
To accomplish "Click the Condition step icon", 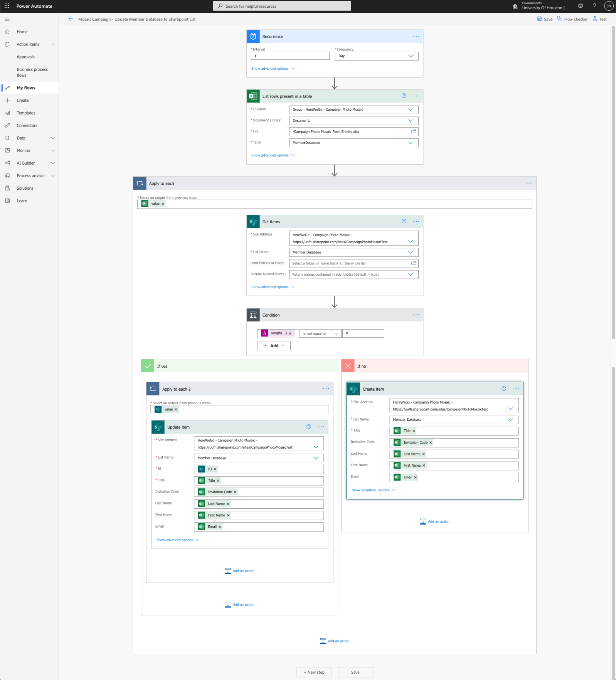I will pos(253,315).
